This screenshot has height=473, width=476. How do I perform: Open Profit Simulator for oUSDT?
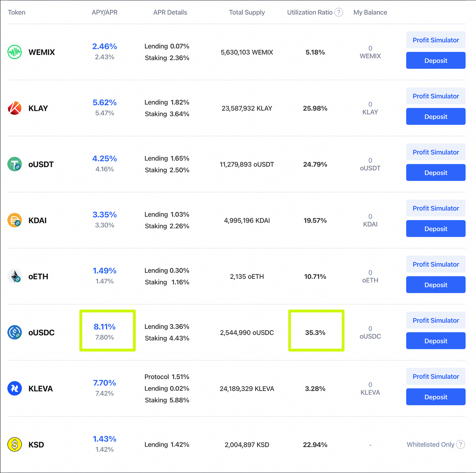pos(436,152)
